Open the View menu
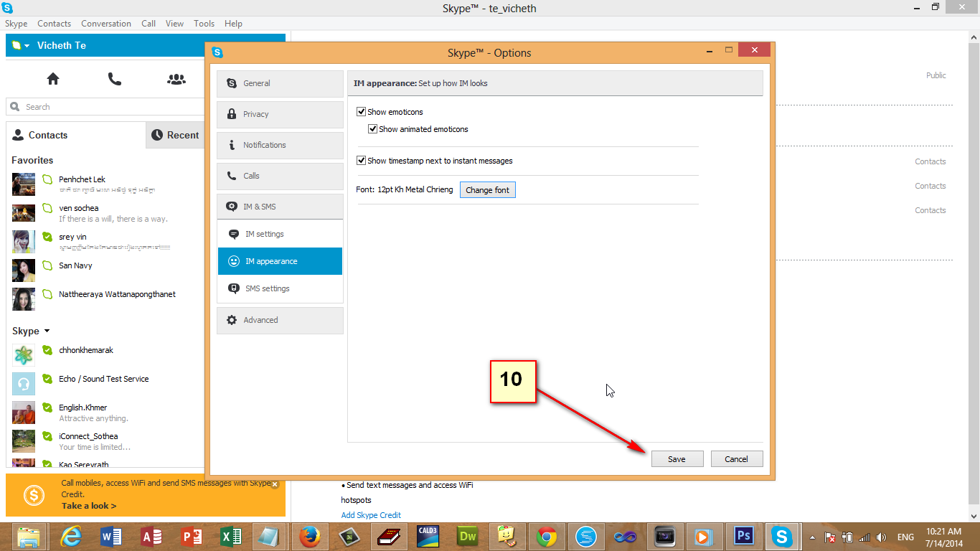The image size is (980, 551). pyautogui.click(x=175, y=24)
